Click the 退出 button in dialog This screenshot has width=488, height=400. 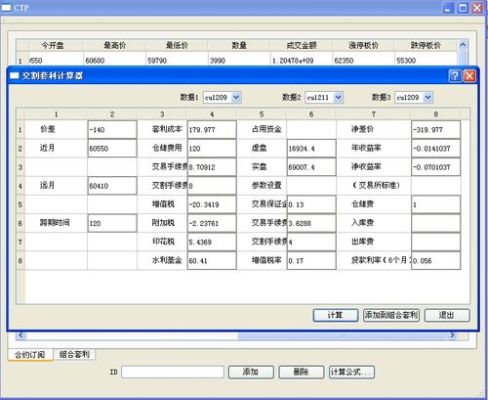click(x=447, y=315)
